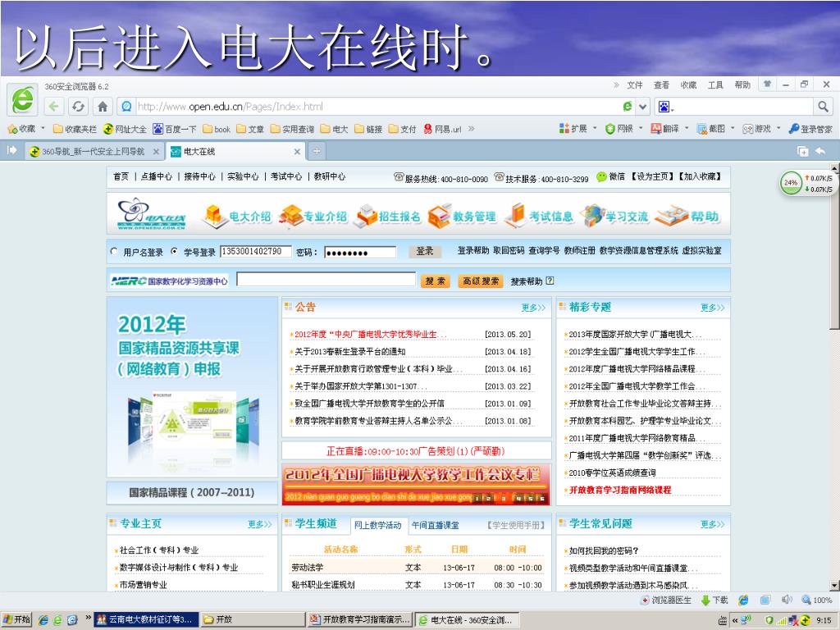
Task: Open the 帮助 help navigation icon
Action: coord(687,216)
